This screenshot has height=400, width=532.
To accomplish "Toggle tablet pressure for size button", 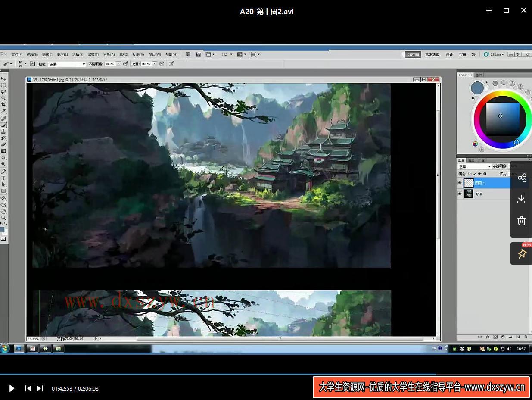I will click(171, 63).
